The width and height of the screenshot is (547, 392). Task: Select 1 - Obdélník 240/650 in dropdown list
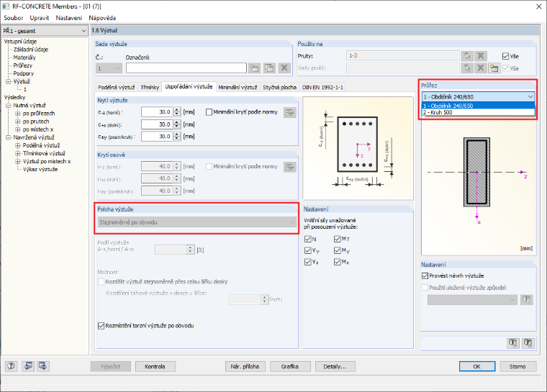(x=478, y=106)
